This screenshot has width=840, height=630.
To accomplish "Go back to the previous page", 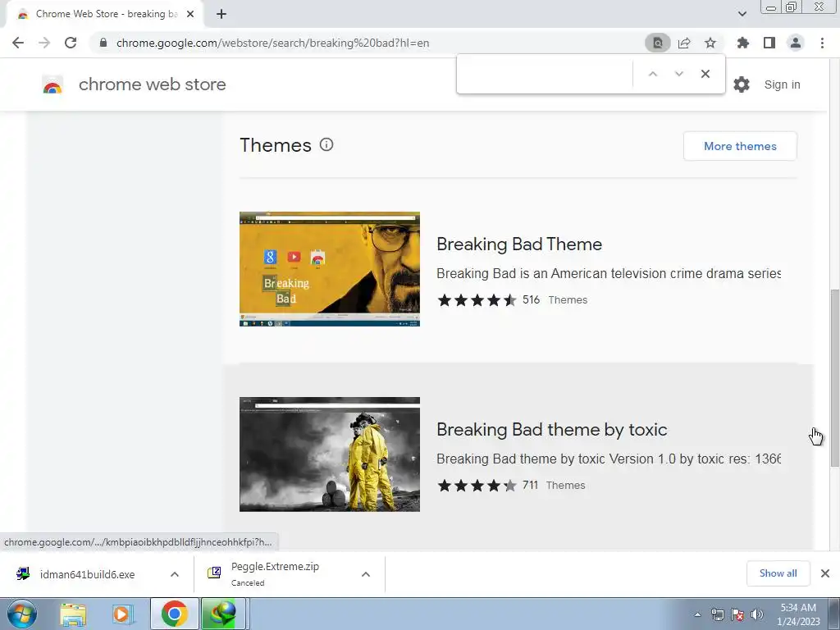I will point(18,43).
